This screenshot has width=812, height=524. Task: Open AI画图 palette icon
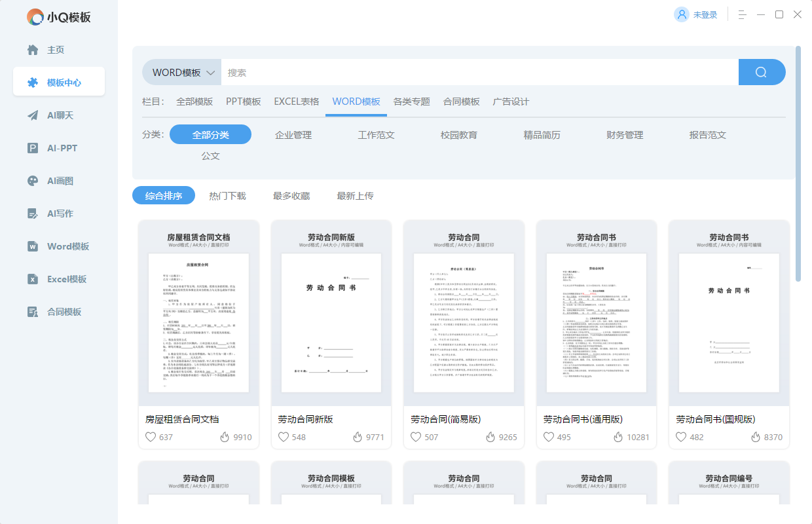33,181
